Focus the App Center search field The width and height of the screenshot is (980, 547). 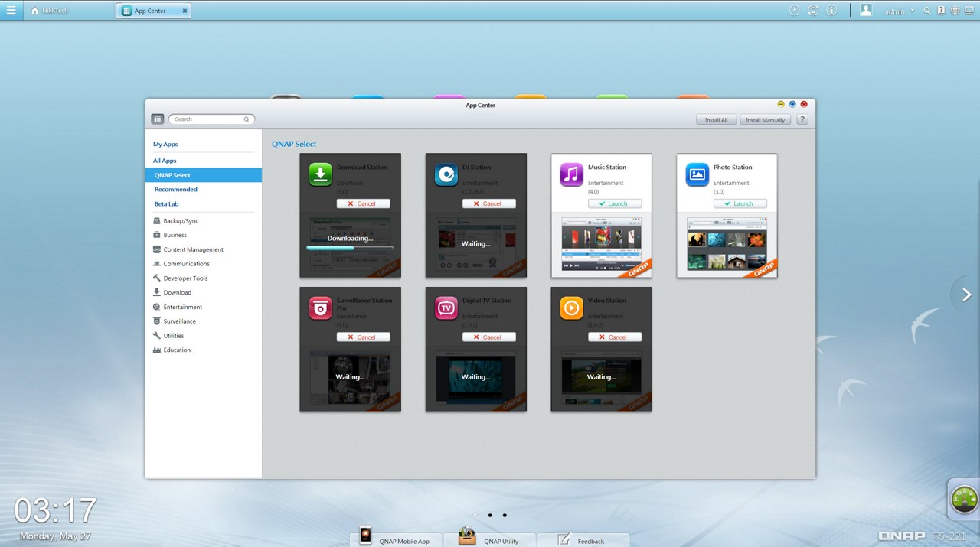click(x=211, y=119)
